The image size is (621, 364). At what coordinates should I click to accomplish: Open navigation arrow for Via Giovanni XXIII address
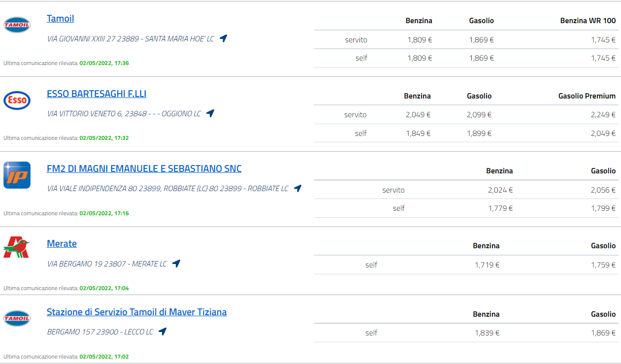click(224, 38)
